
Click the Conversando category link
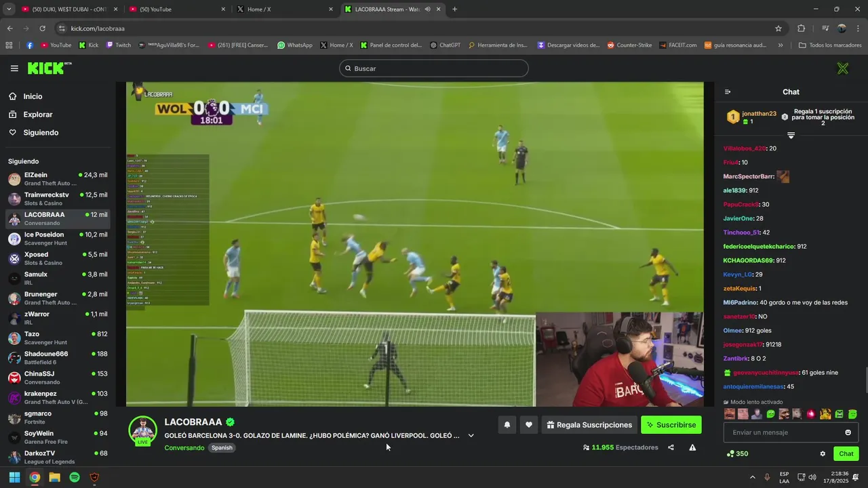point(184,448)
